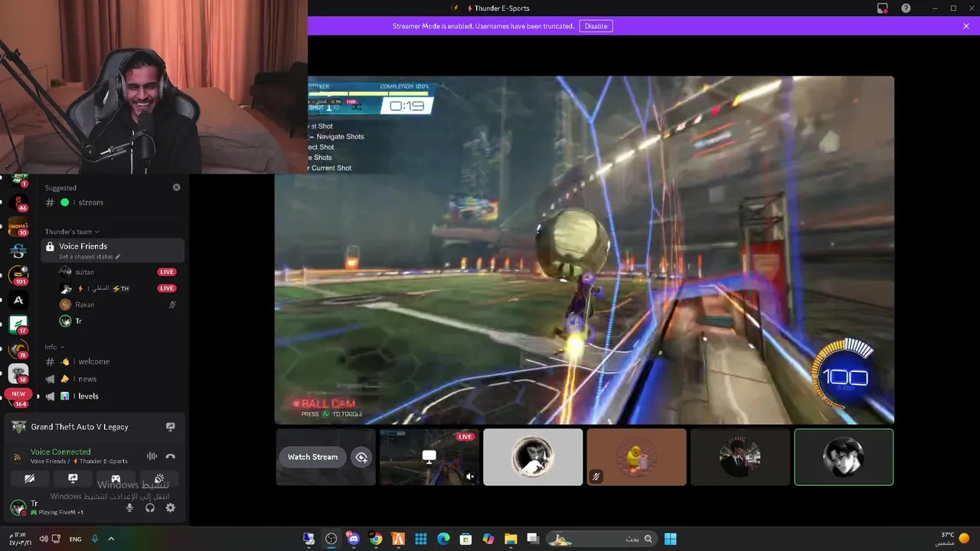The height and width of the screenshot is (551, 980).
Task: Open server icon with 101 badge
Action: tap(18, 275)
